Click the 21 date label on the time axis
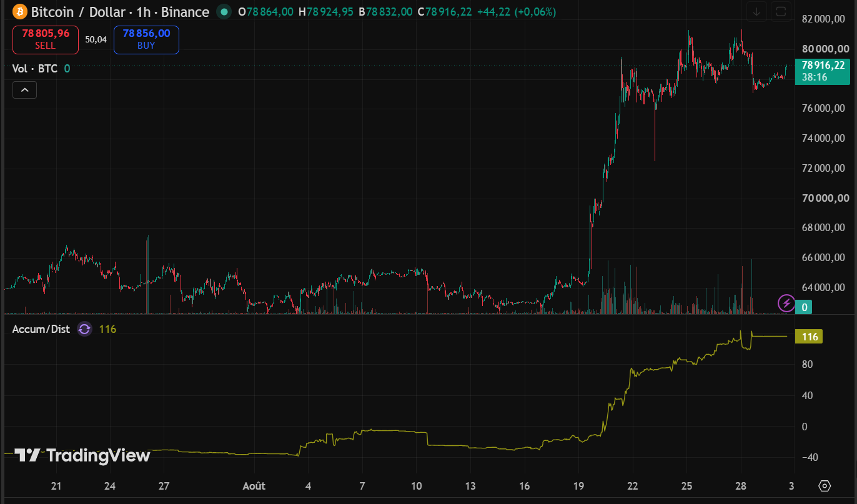 pyautogui.click(x=56, y=486)
